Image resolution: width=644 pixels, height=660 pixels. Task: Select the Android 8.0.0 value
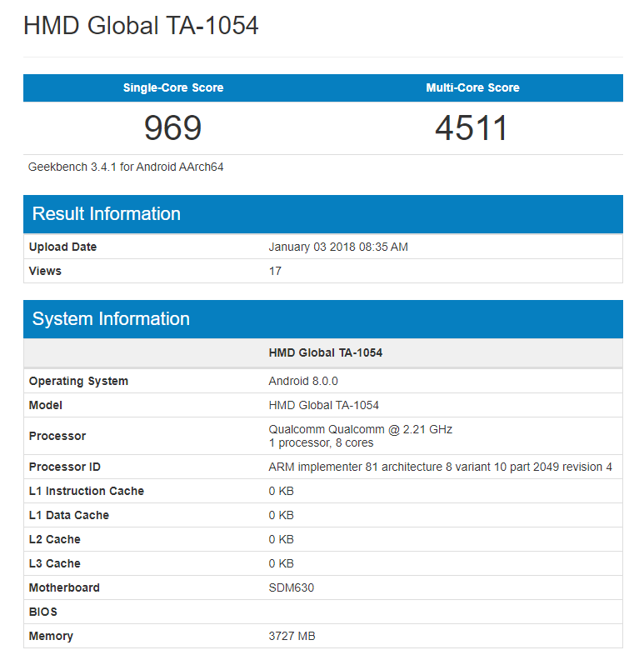point(303,381)
